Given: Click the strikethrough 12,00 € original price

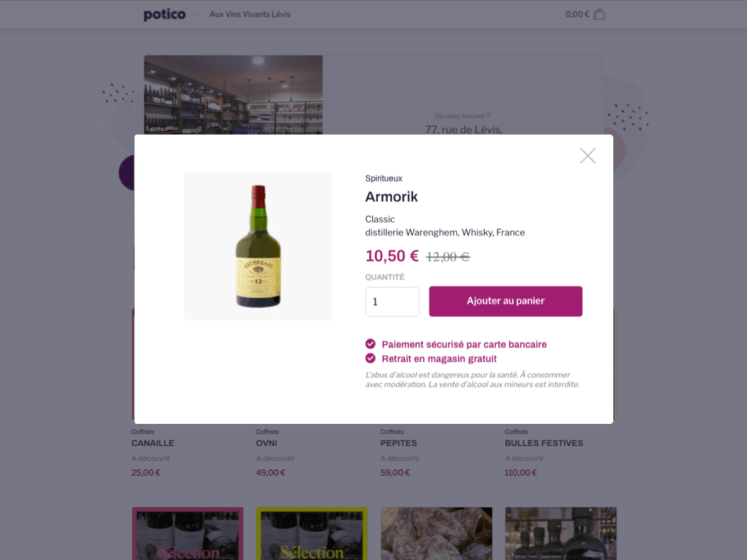Looking at the screenshot, I should point(447,256).
